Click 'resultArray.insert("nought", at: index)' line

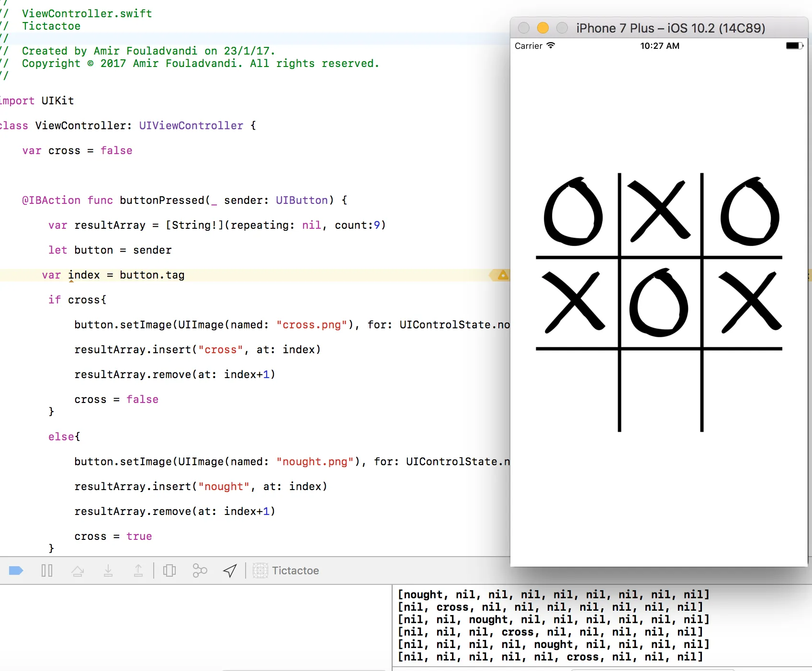click(201, 486)
